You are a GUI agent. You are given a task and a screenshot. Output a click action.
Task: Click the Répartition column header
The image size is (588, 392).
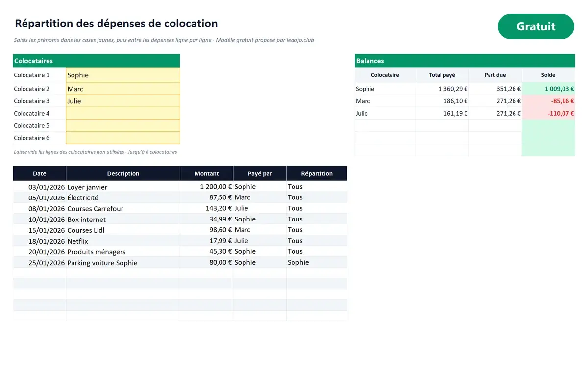tap(317, 173)
